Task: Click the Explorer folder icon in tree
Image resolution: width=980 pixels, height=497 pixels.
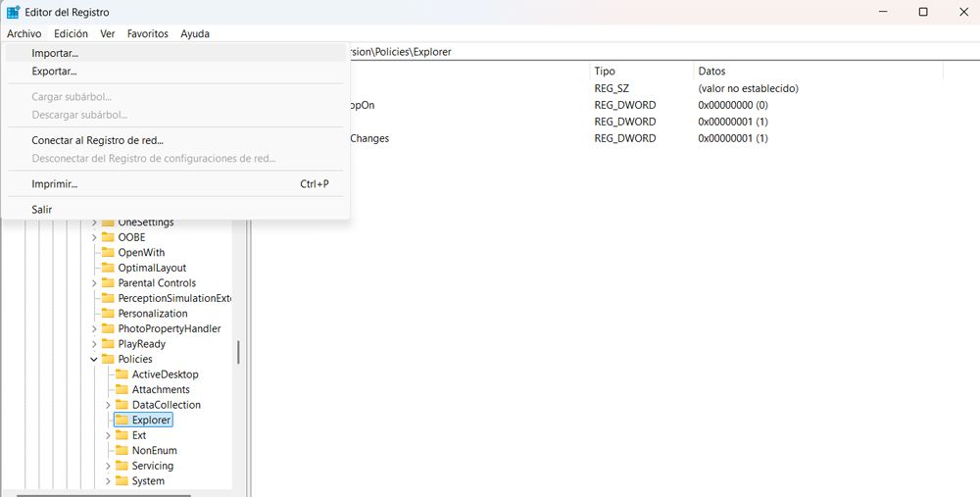Action: tap(122, 421)
